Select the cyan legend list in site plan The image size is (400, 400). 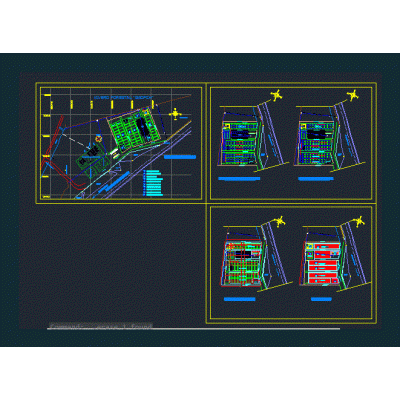pyautogui.click(x=153, y=183)
